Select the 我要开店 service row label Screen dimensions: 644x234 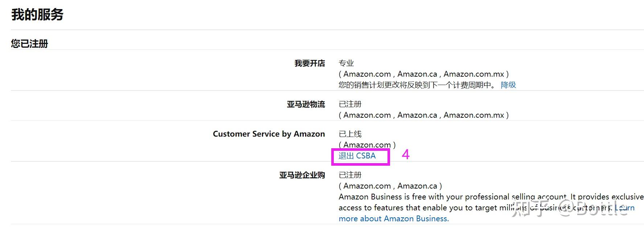(x=309, y=63)
